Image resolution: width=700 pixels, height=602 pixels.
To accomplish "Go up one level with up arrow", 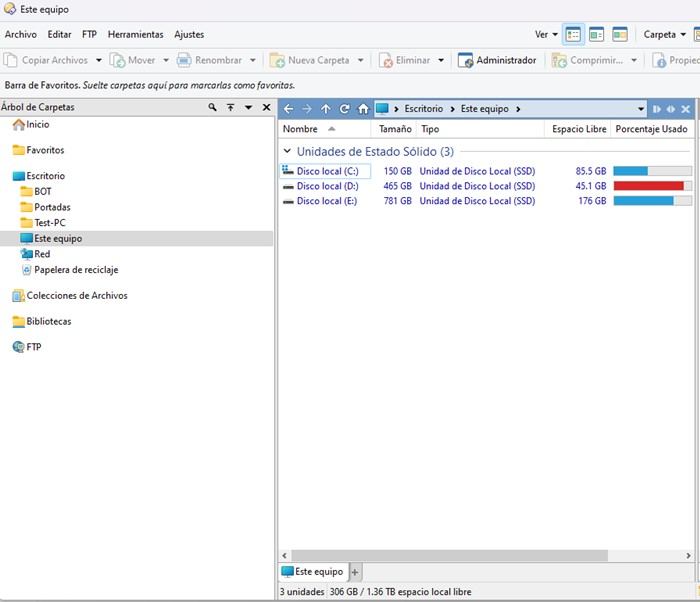I will point(326,109).
